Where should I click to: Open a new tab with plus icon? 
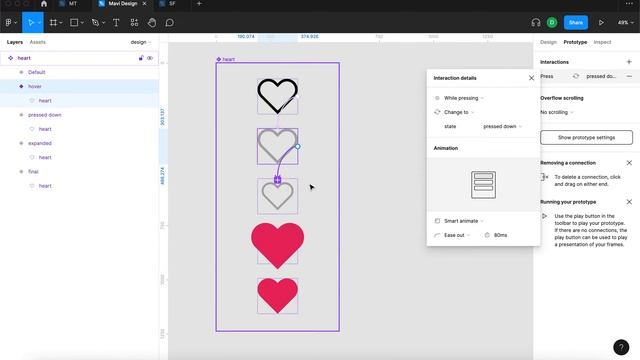click(x=199, y=4)
